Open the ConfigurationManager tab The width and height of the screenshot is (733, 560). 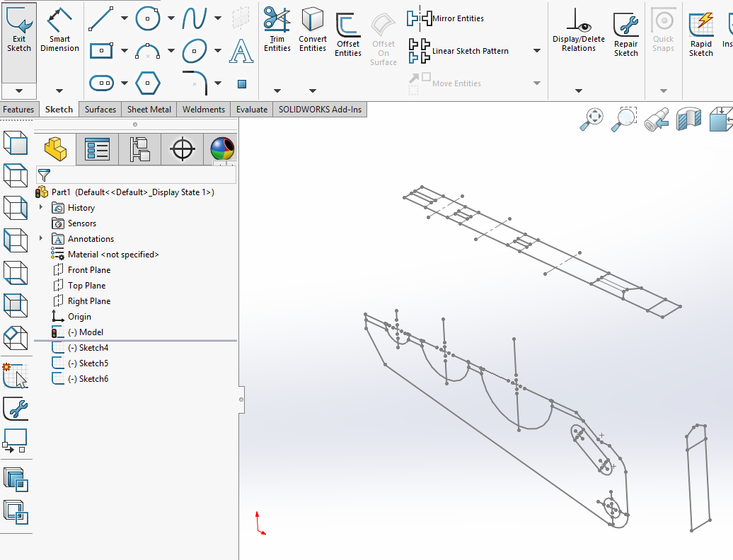pyautogui.click(x=140, y=149)
